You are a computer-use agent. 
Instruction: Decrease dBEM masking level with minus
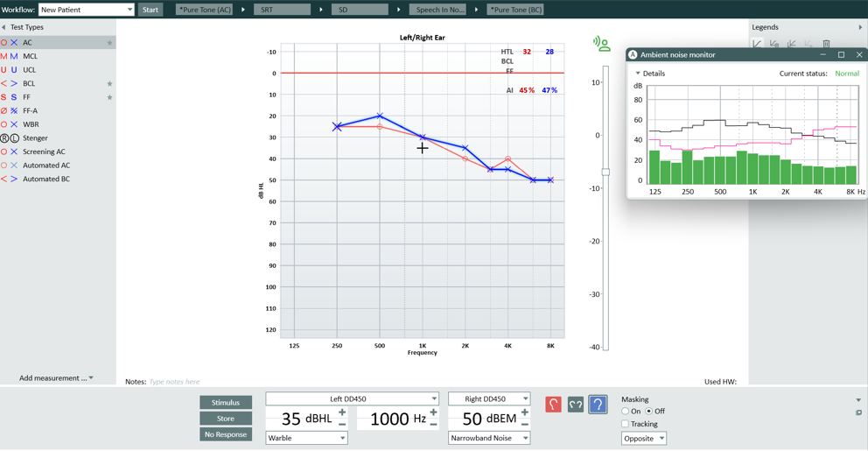point(525,425)
